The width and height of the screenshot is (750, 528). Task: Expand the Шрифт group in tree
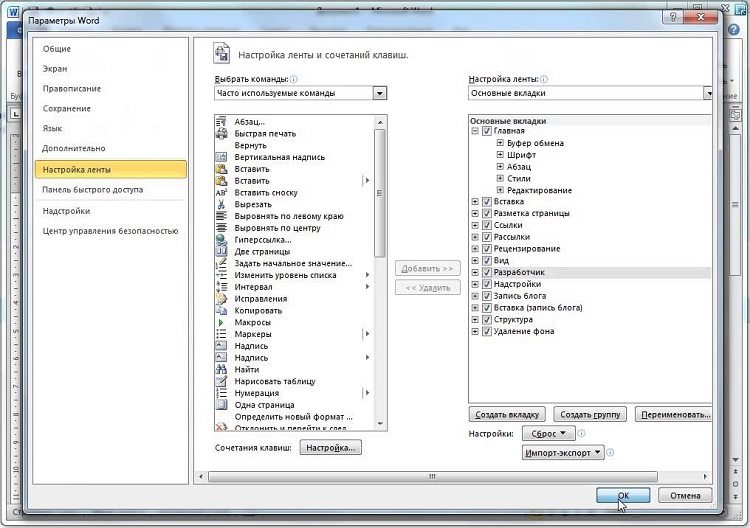pyautogui.click(x=500, y=155)
